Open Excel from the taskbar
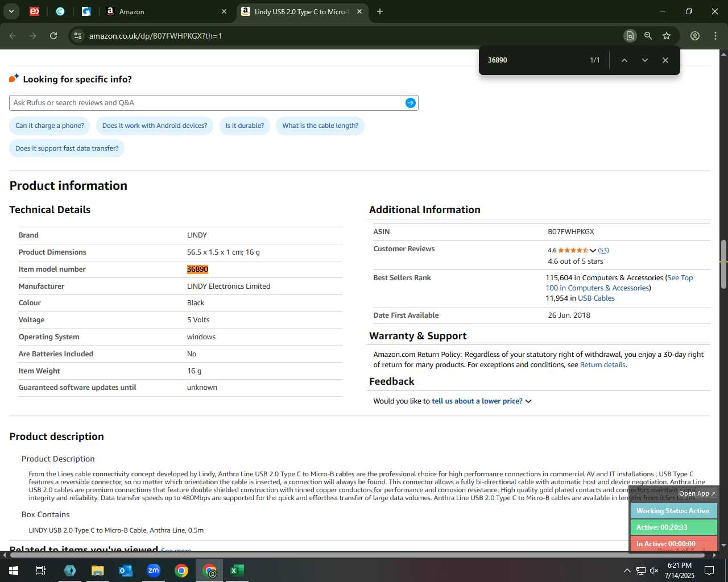728x582 pixels. (x=237, y=571)
